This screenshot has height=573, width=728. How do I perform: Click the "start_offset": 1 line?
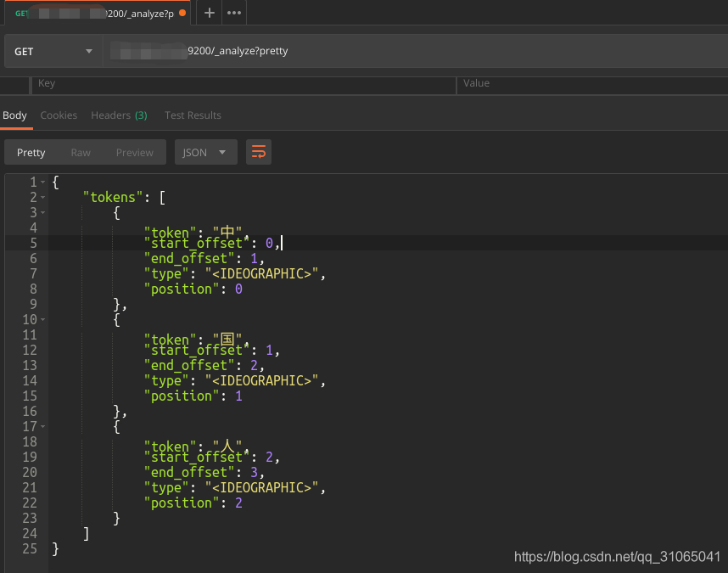[212, 350]
